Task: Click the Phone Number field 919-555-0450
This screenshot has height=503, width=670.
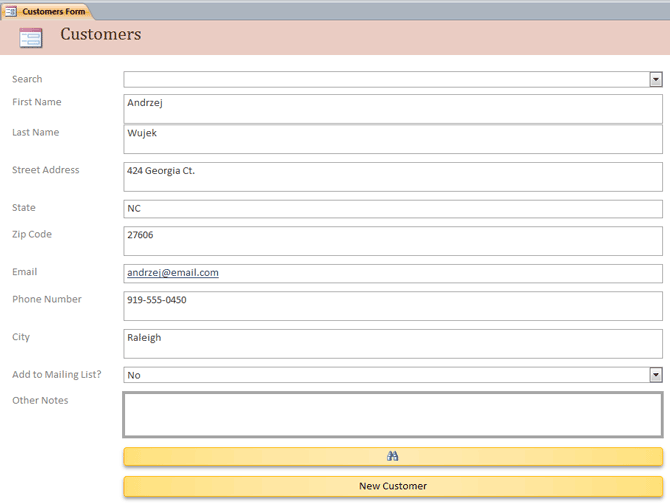Action: pos(393,306)
